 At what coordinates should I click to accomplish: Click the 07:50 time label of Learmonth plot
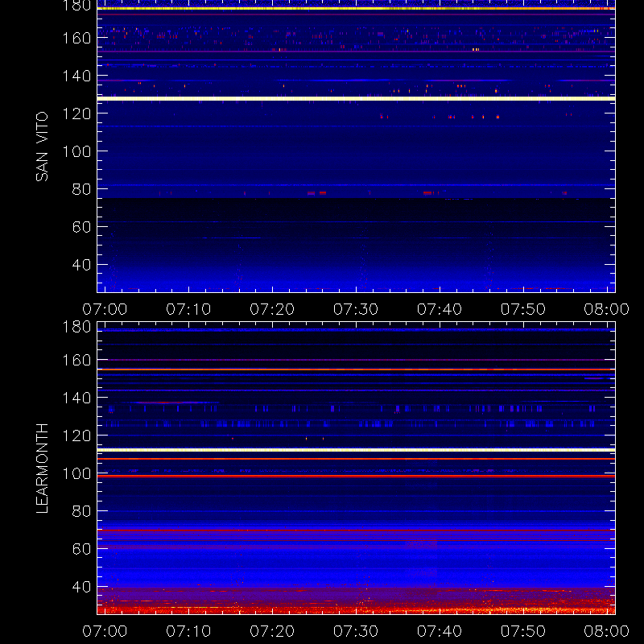pyautogui.click(x=523, y=631)
